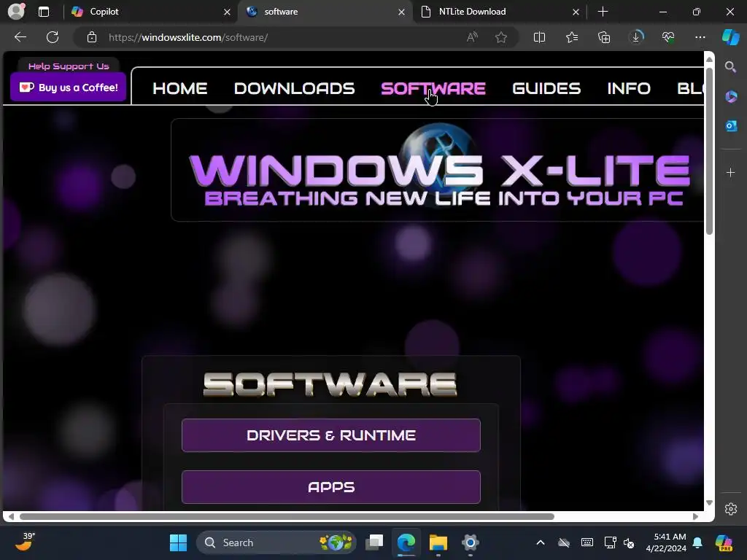Click the taskbar Search box
This screenshot has height=560, width=747.
pyautogui.click(x=276, y=542)
